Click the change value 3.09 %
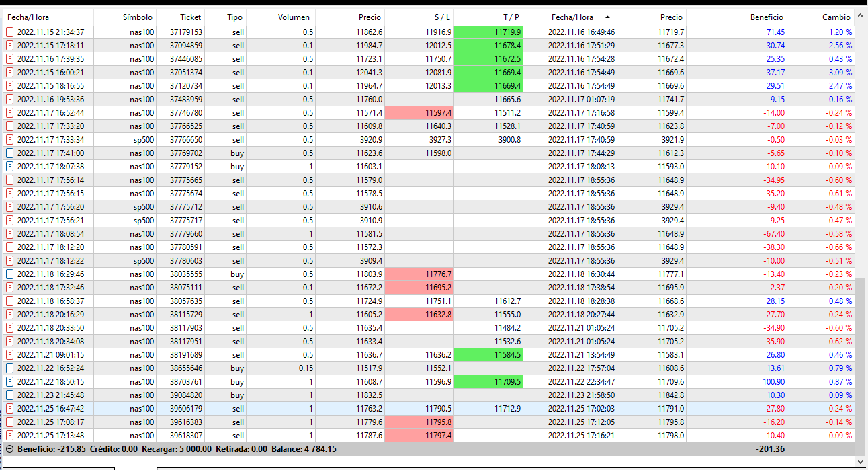This screenshot has width=868, height=470. coord(840,72)
